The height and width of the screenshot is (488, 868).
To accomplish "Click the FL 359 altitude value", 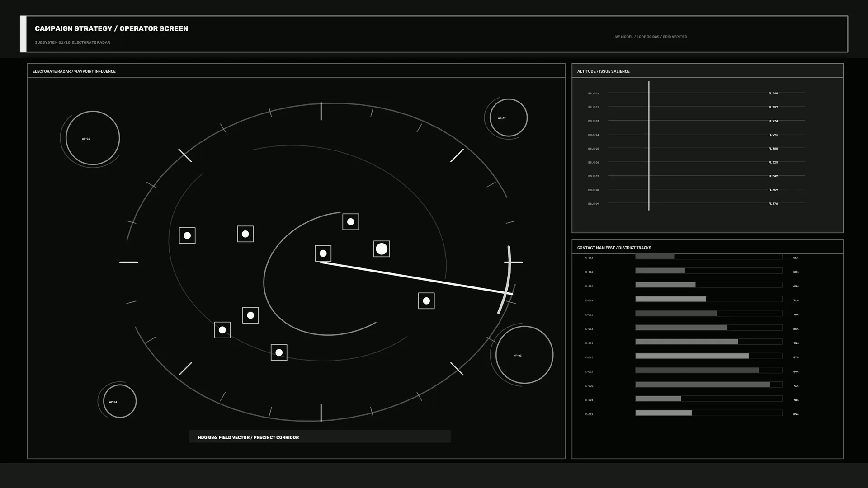I will pos(773,190).
